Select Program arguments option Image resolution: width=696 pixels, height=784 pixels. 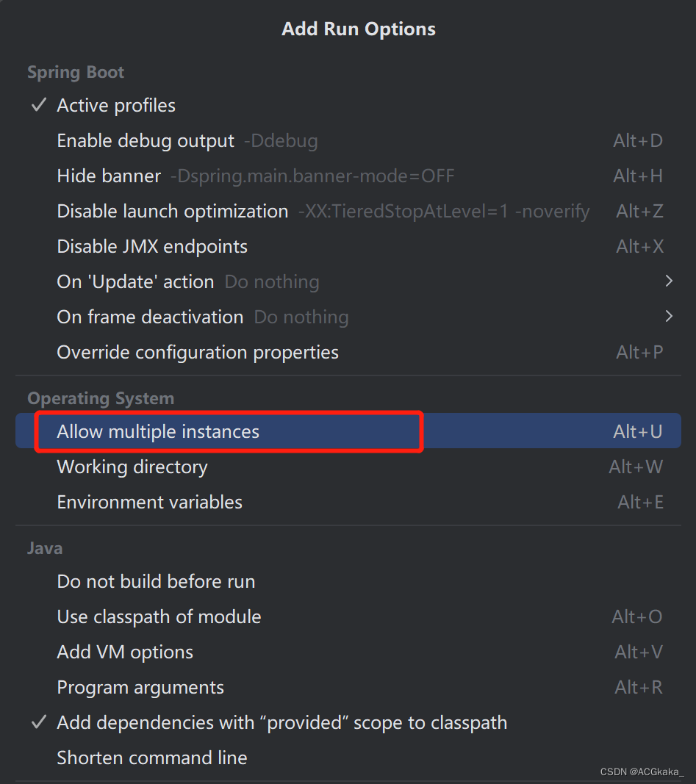140,687
